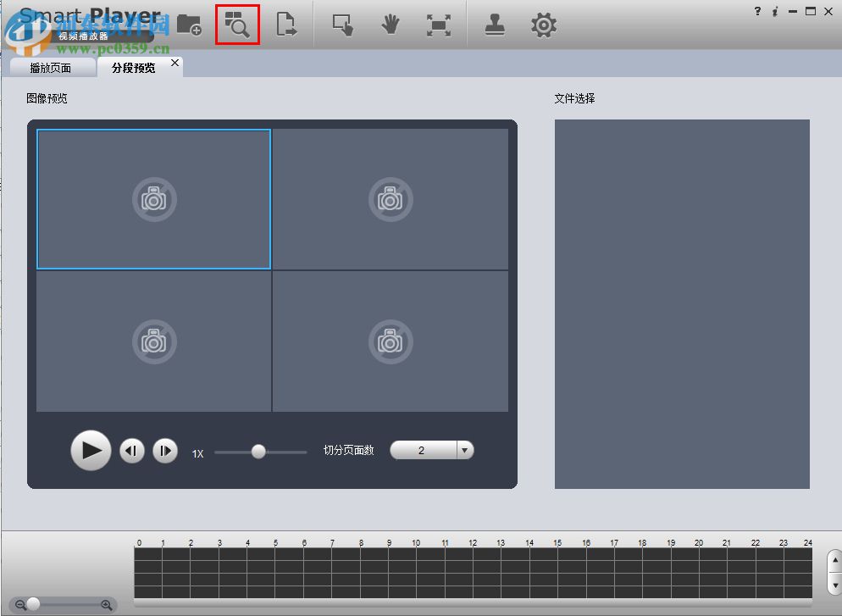Select the top-left preview pane
The width and height of the screenshot is (842, 616).
click(x=153, y=199)
